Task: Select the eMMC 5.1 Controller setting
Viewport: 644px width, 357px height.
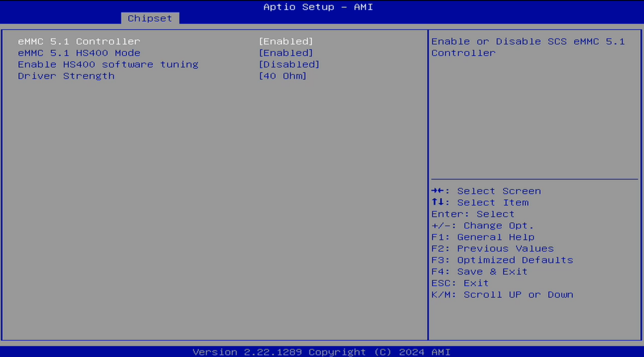Action: [x=79, y=42]
